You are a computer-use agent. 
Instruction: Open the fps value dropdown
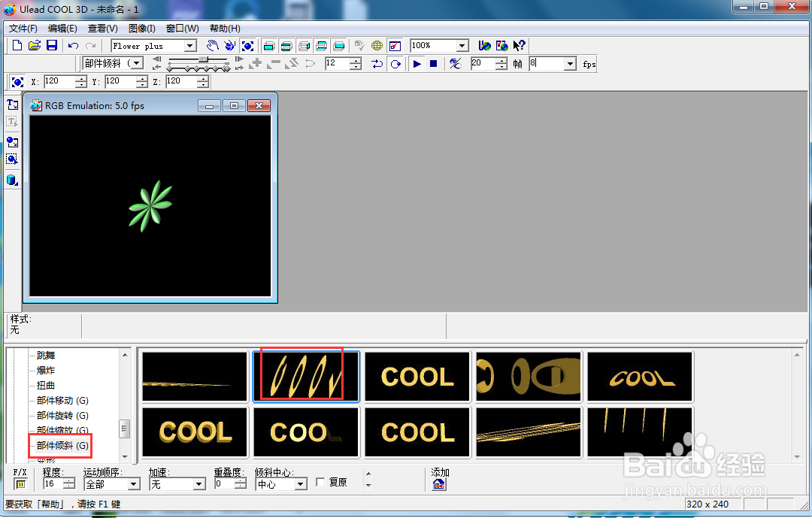pyautogui.click(x=570, y=64)
